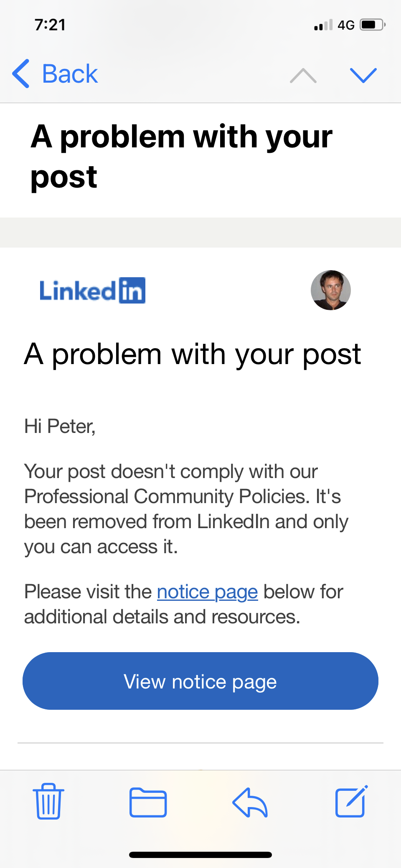Open reply options with the reply arrow
Image resolution: width=401 pixels, height=868 pixels.
250,802
